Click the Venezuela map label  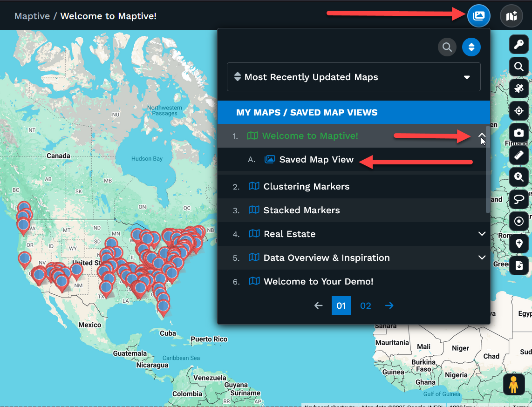tap(210, 378)
